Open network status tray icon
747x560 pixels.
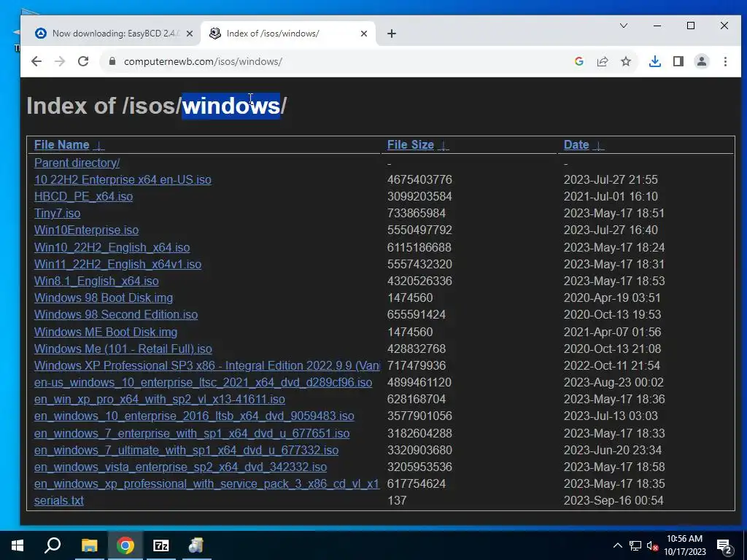point(635,545)
